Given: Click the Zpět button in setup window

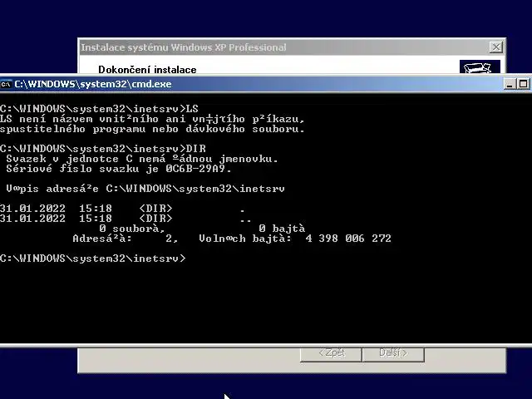Looking at the screenshot, I should click(331, 353).
